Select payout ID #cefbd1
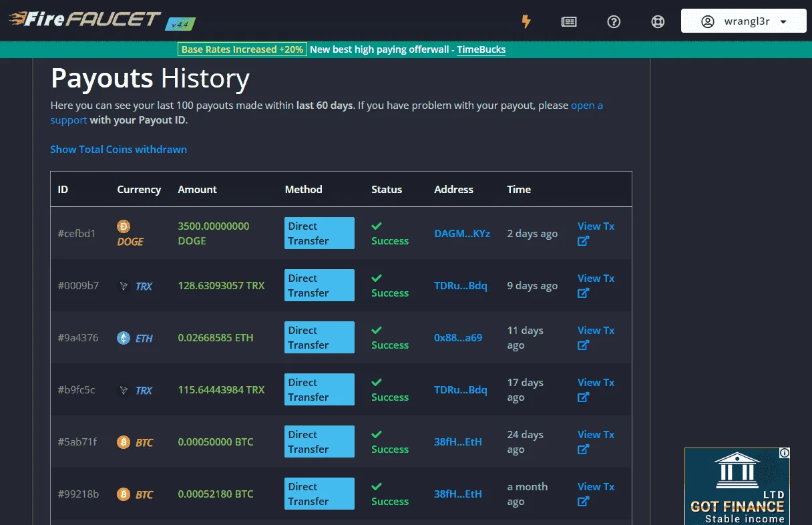 click(77, 233)
